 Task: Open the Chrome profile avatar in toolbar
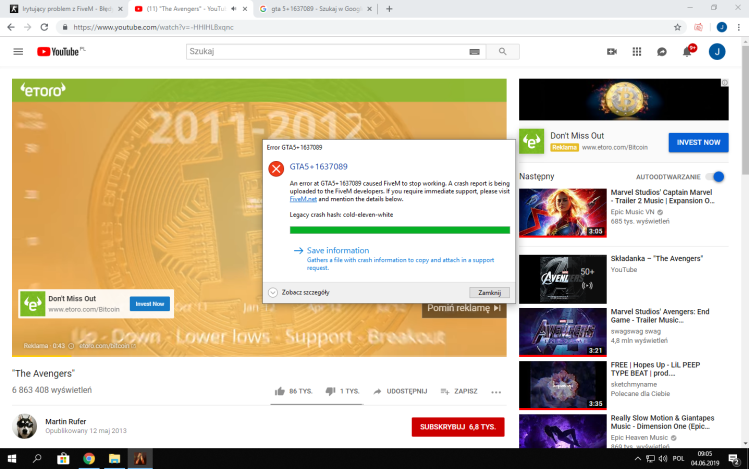coord(722,27)
